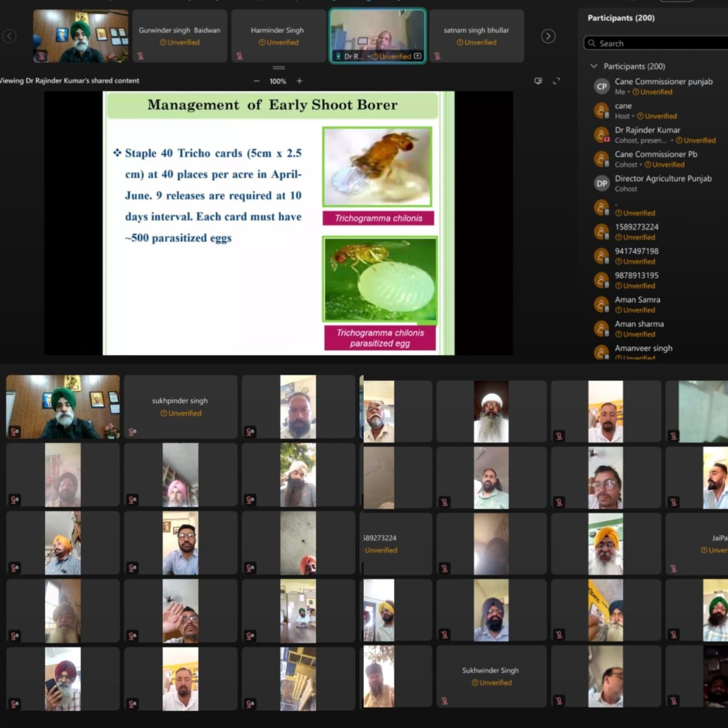
Task: Go to previous video strip page arrow
Action: 9,36
